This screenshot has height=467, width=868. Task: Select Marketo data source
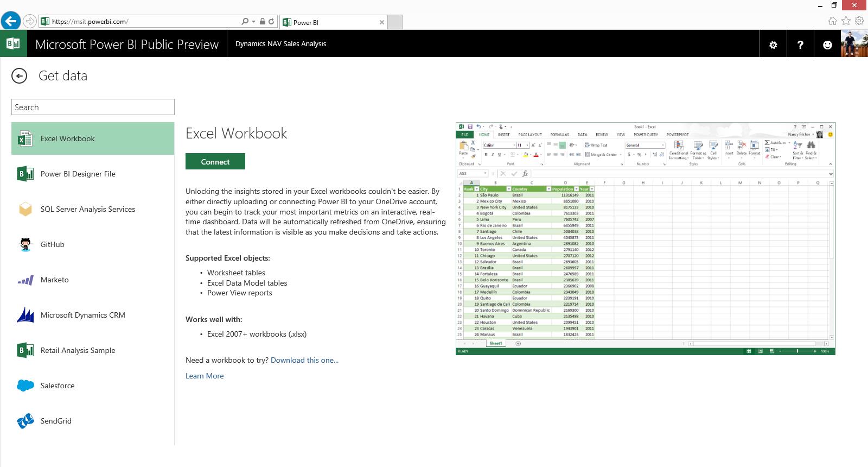tap(93, 280)
